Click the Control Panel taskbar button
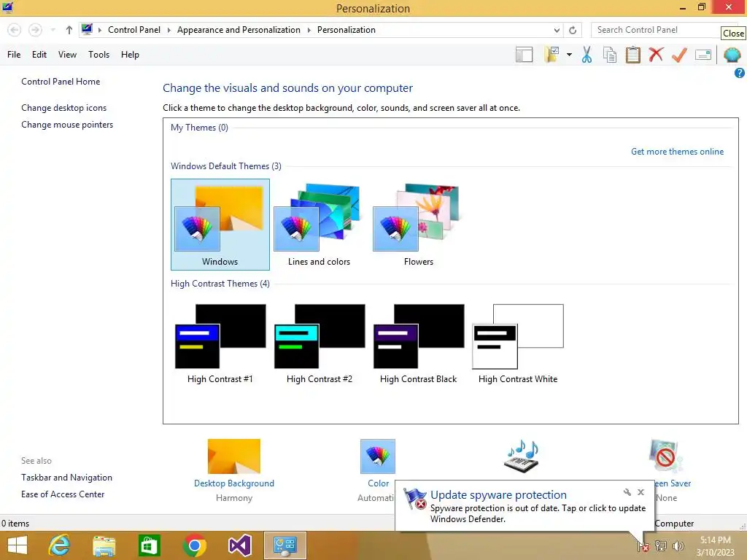 point(285,545)
